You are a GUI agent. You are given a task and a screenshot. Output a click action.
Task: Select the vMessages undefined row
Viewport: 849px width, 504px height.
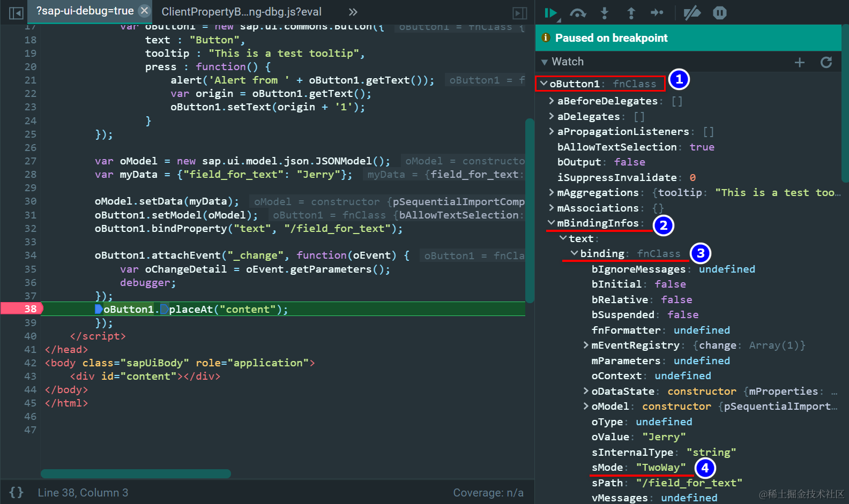(x=654, y=498)
